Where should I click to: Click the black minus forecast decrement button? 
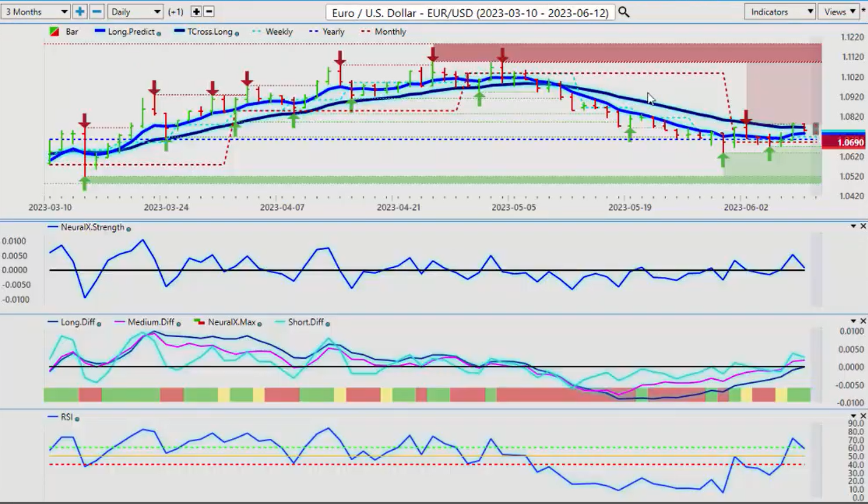(208, 12)
